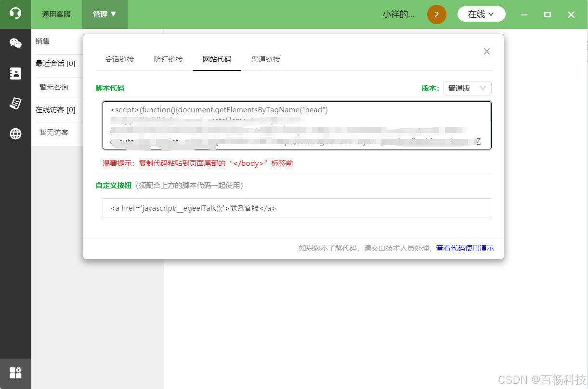Switch to the 会话链接 tab
Screen dimensions: 588x389
tap(120, 59)
